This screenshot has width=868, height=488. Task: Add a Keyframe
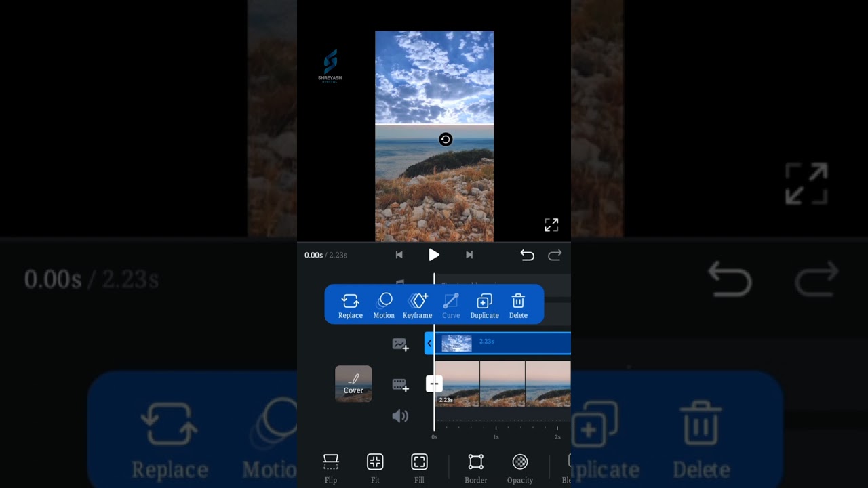(417, 306)
